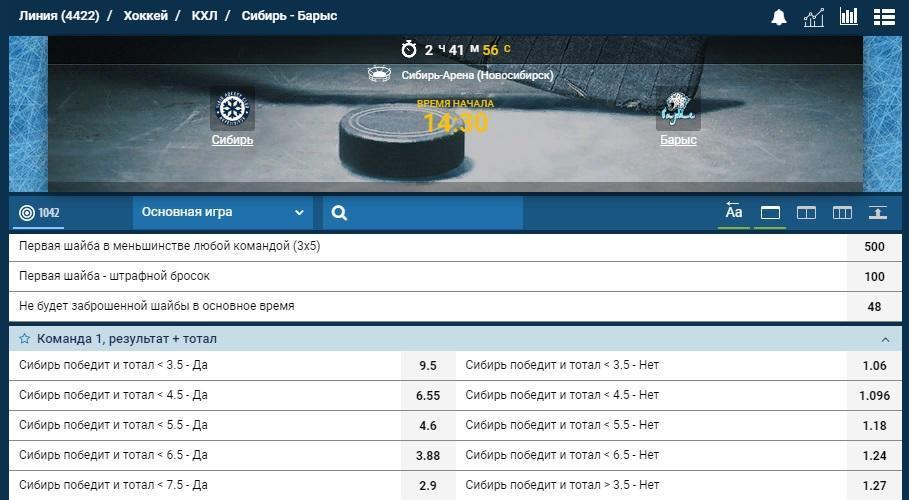Screen dimensions: 909x500
Task: Switch to single-column layout view
Action: (x=770, y=212)
